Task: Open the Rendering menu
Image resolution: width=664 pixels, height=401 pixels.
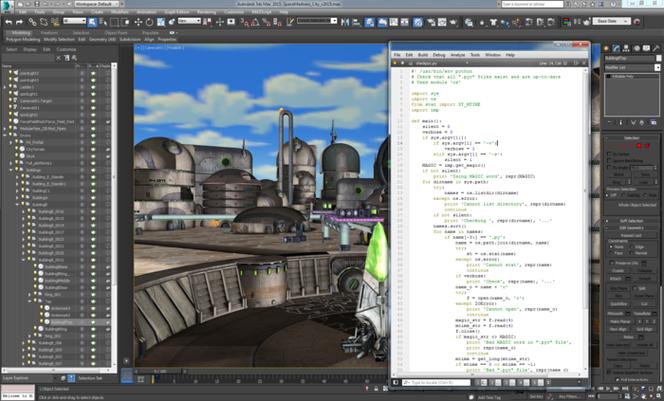Action: (206, 12)
